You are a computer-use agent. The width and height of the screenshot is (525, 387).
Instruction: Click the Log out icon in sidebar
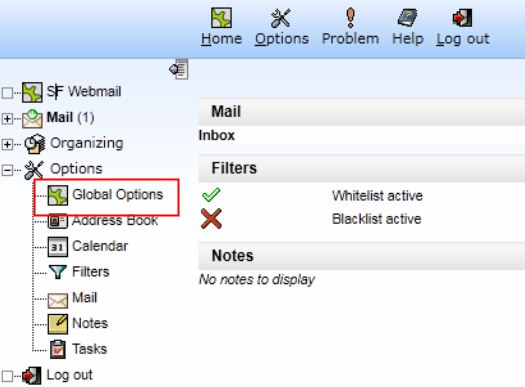tap(31, 376)
